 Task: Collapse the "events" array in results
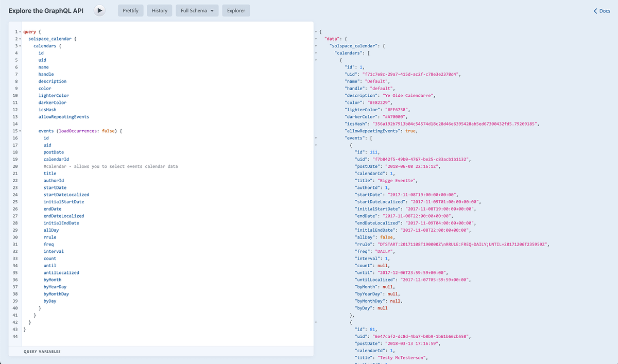point(316,138)
